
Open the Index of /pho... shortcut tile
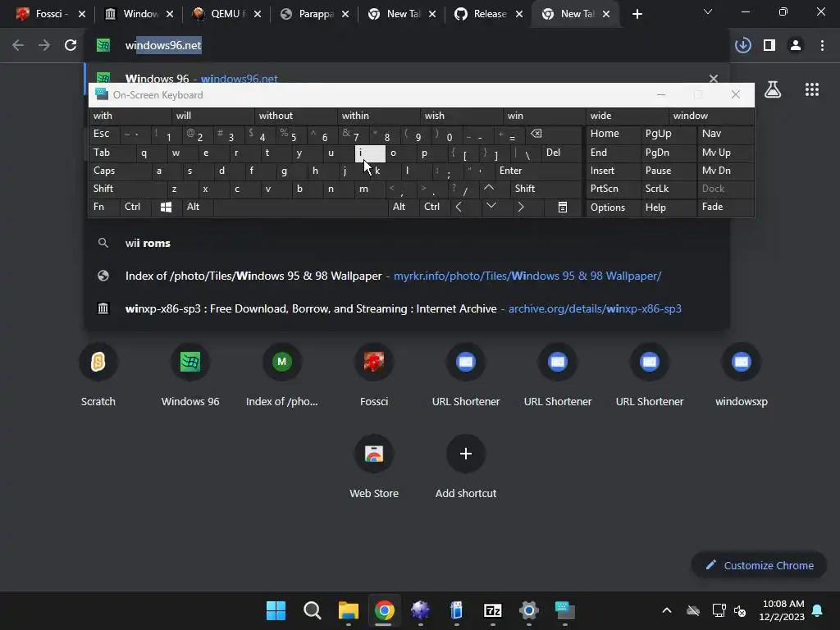tap(282, 373)
